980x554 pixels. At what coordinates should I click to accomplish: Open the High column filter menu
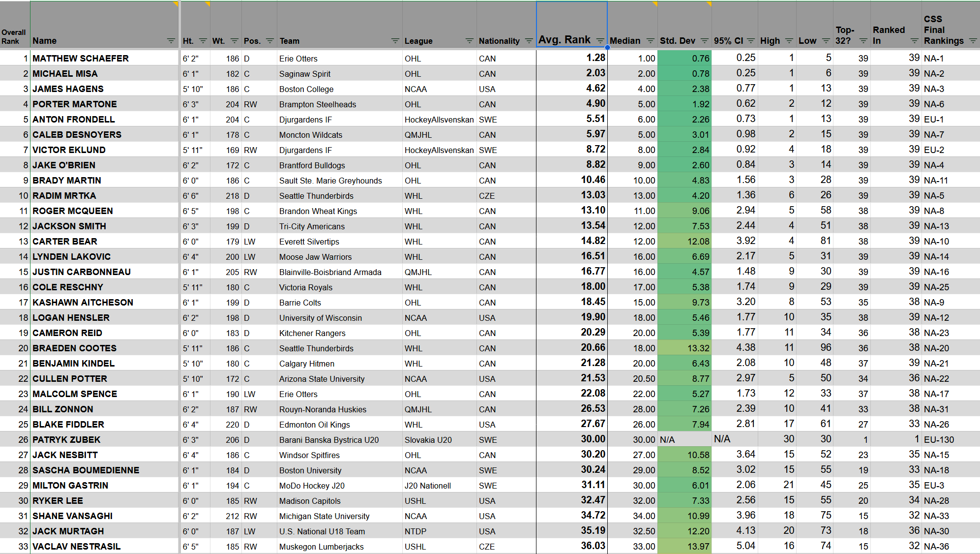tap(789, 41)
